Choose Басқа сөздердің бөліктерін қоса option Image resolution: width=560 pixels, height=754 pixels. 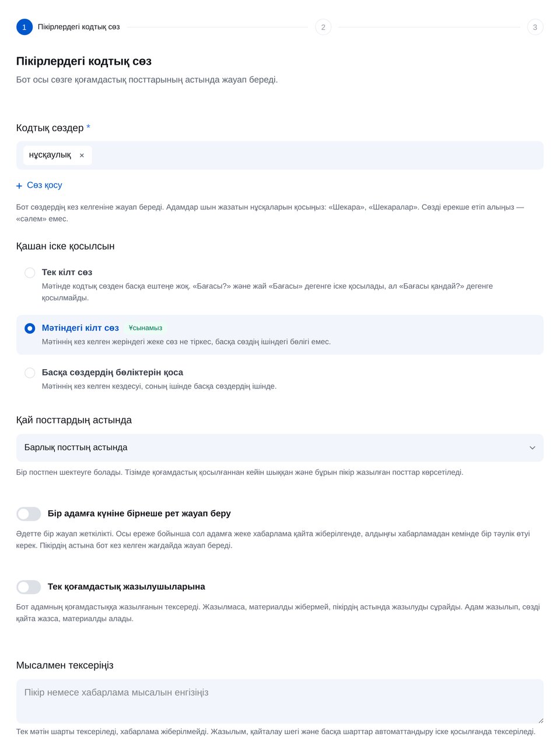(x=30, y=373)
